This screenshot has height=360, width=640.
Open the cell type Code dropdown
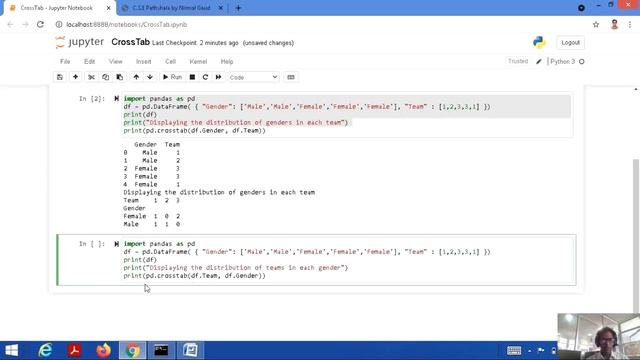pyautogui.click(x=253, y=77)
